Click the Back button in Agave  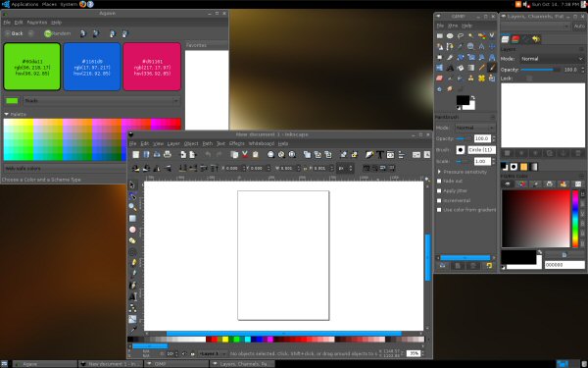click(15, 33)
